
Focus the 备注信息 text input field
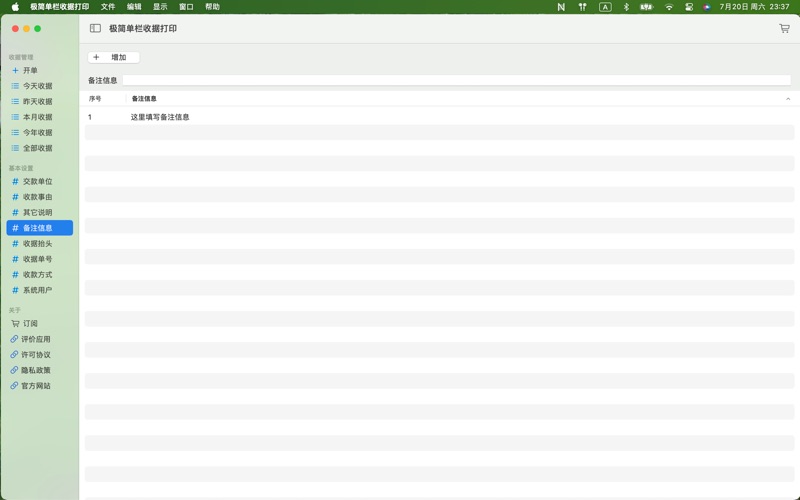[x=457, y=80]
